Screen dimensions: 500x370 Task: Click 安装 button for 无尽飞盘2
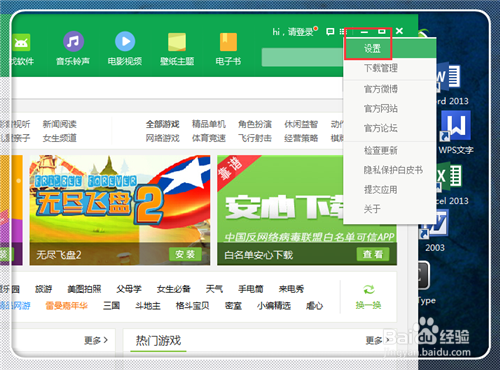click(x=185, y=254)
